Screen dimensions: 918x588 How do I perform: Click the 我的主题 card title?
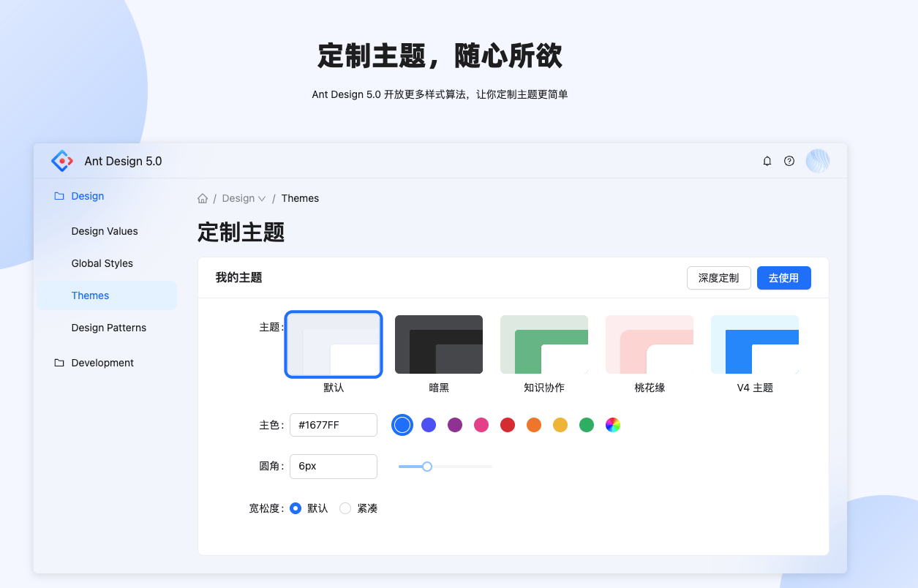[x=238, y=278]
